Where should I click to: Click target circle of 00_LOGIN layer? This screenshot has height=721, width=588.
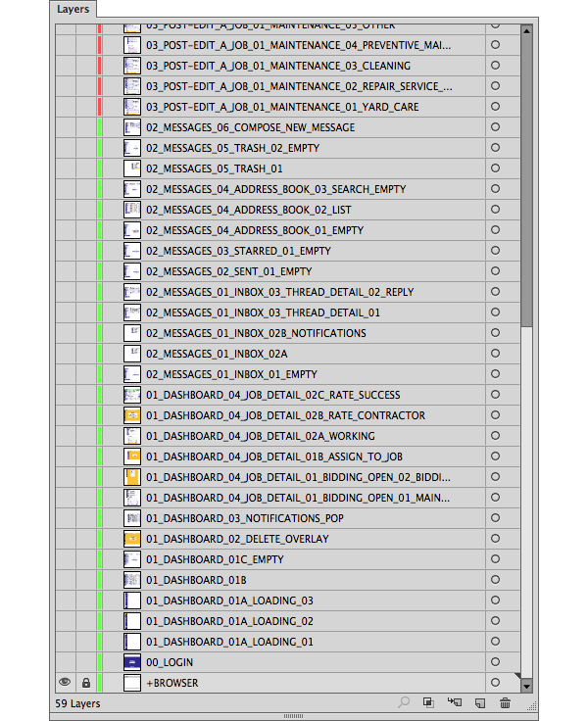click(x=495, y=661)
